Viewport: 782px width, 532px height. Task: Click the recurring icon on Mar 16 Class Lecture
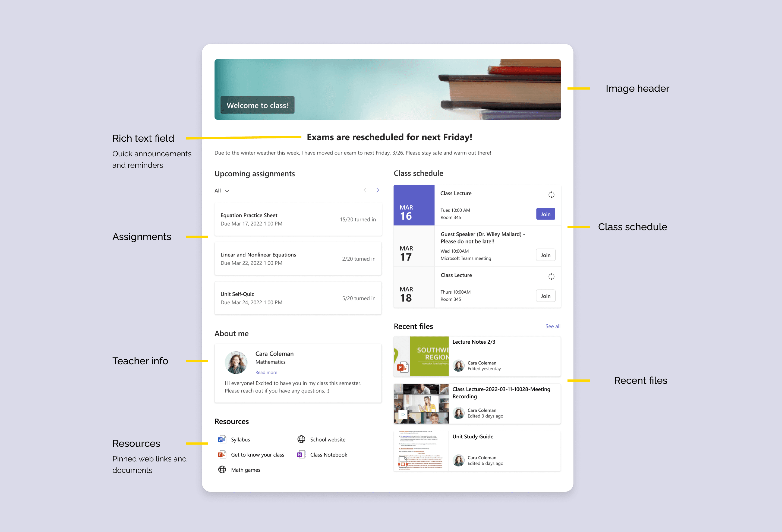[551, 195]
